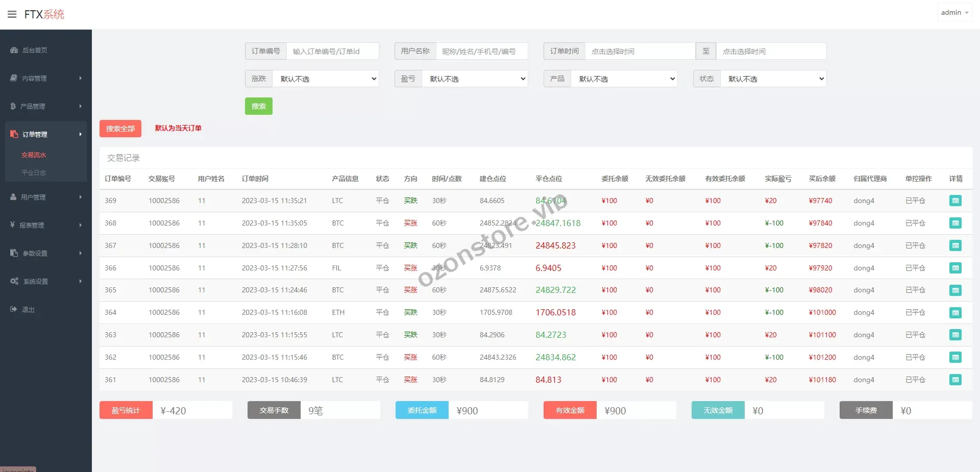This screenshot has height=472, width=980.
Task: Open the 盈亏 dropdown filter
Action: click(475, 79)
